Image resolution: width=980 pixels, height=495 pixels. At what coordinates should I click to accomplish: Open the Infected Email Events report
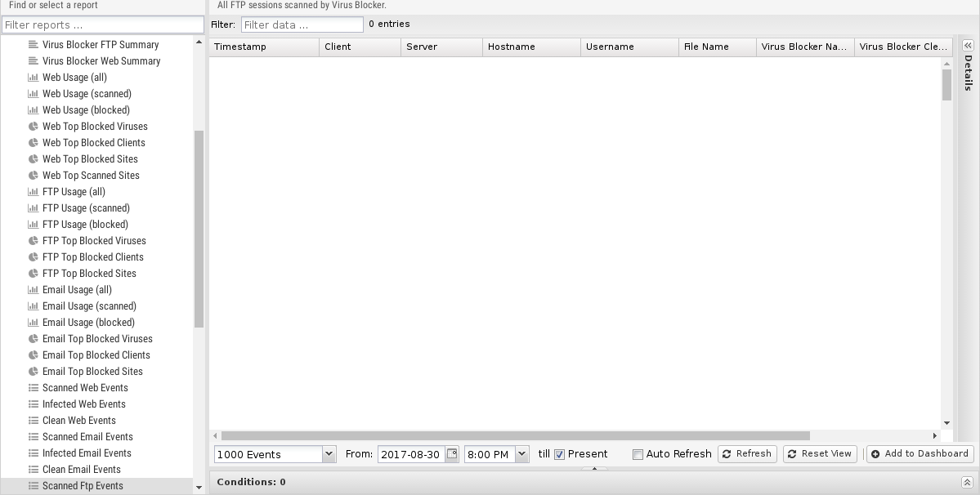[87, 453]
